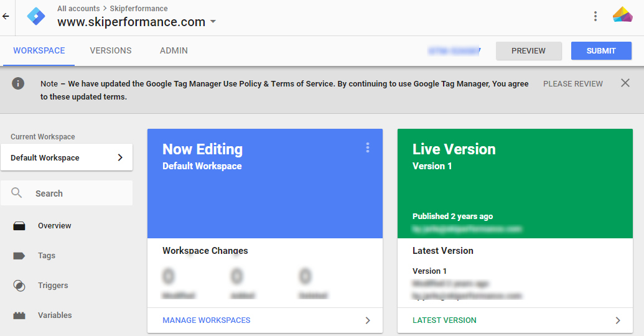Click the Live Version heading
This screenshot has height=336, width=644.
[x=454, y=149]
